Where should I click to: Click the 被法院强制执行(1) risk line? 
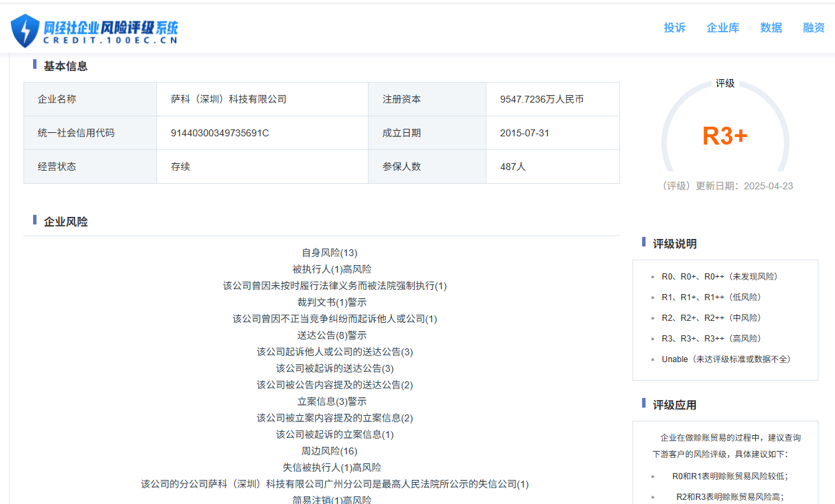[335, 286]
